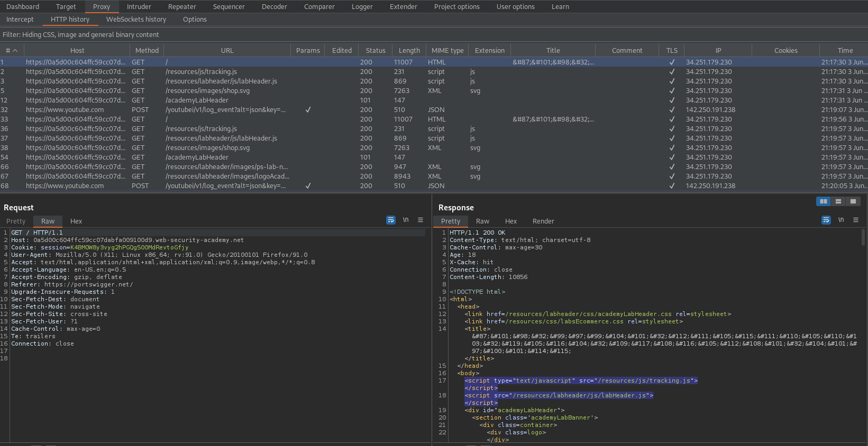Show non-printable characters in Request panel

click(x=406, y=220)
